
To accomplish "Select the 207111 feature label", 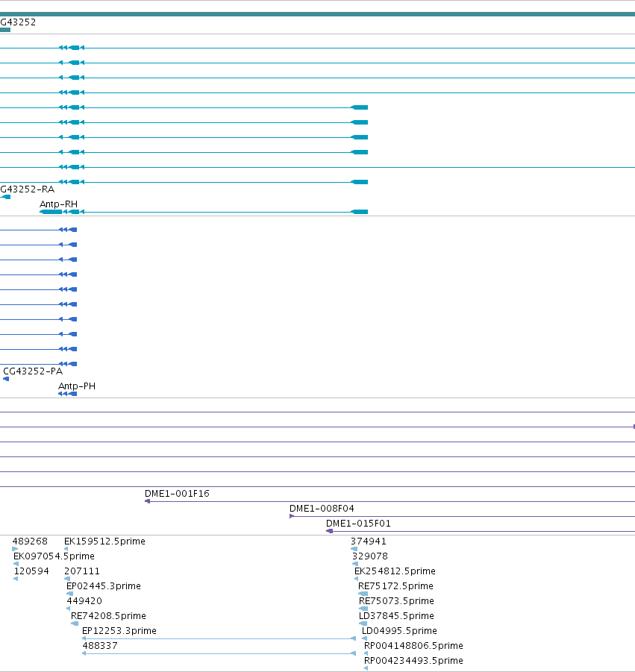I will (82, 571).
